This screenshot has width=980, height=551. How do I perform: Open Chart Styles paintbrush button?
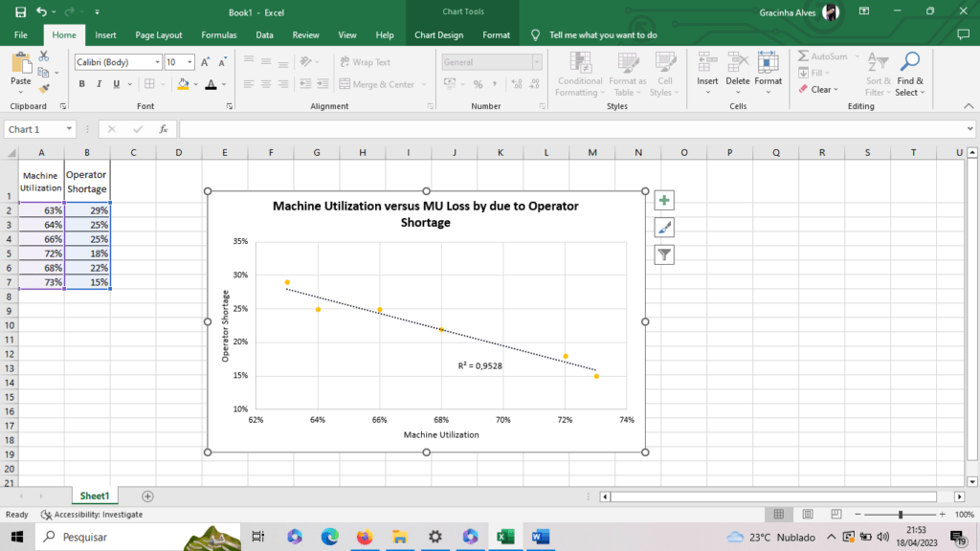pyautogui.click(x=664, y=228)
